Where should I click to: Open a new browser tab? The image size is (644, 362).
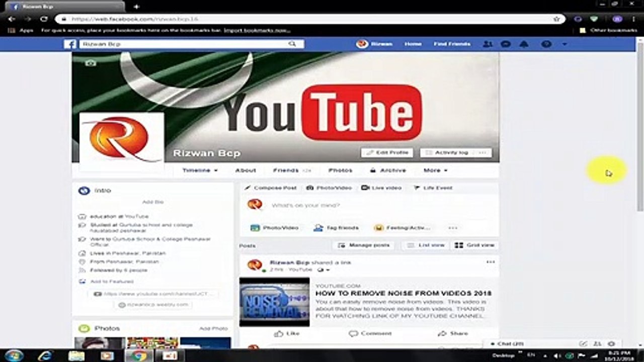pyautogui.click(x=136, y=7)
